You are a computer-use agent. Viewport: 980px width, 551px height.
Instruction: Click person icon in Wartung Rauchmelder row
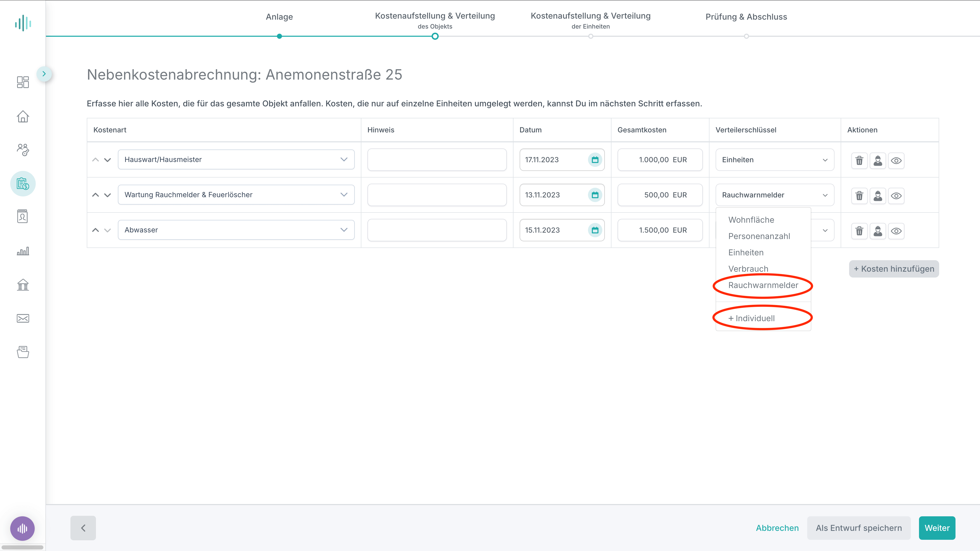pos(878,196)
